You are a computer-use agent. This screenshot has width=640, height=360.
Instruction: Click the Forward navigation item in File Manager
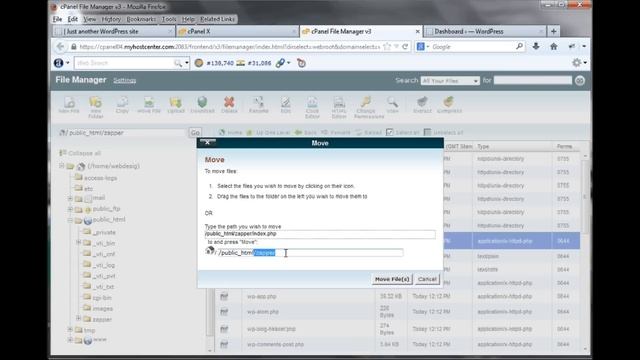(336, 132)
